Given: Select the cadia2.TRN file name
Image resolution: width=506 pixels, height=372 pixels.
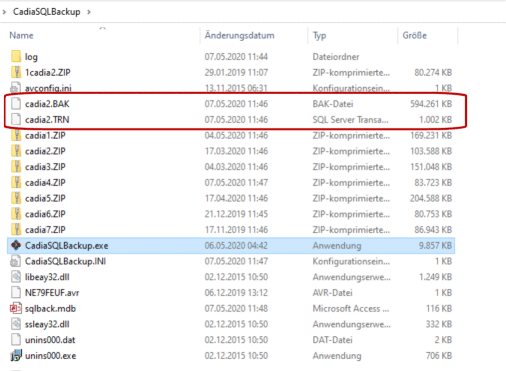Looking at the screenshot, I should pos(47,119).
